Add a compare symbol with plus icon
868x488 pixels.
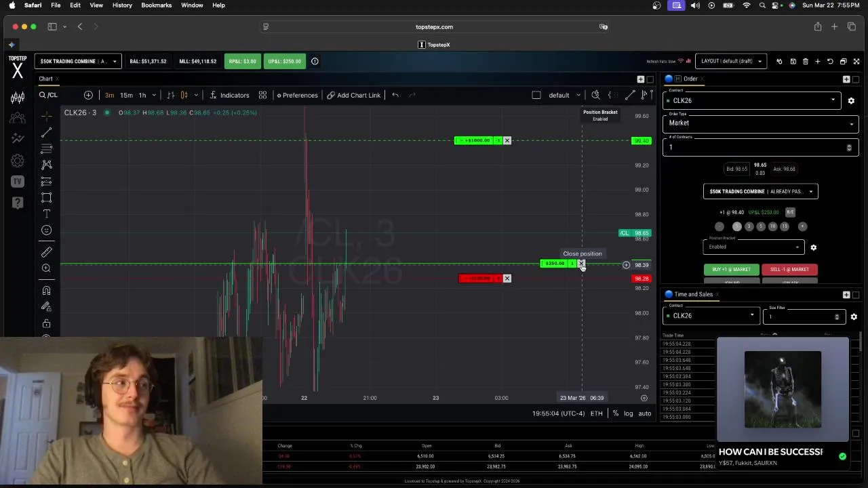click(88, 95)
